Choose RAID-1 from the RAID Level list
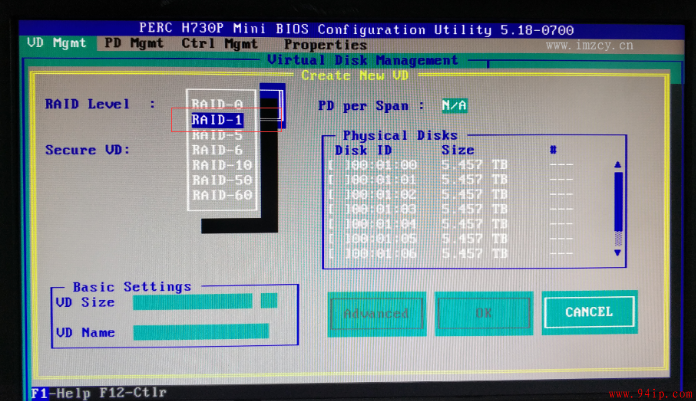 coord(218,120)
